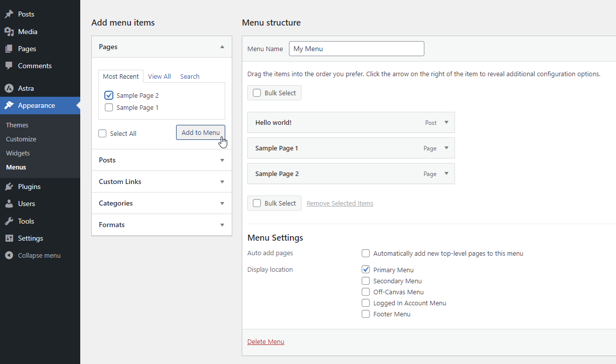616x364 pixels.
Task: Click the Media library icon
Action: [9, 32]
